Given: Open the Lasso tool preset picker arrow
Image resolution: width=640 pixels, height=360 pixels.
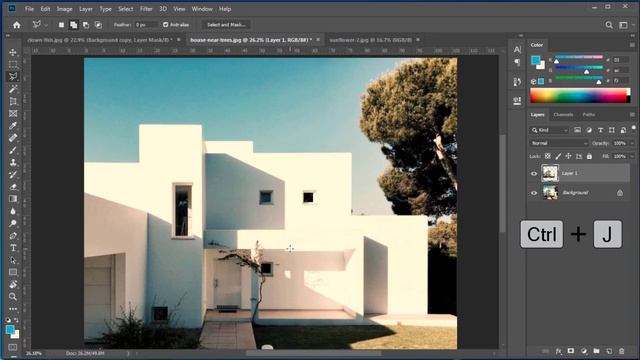Looking at the screenshot, I should pos(46,25).
